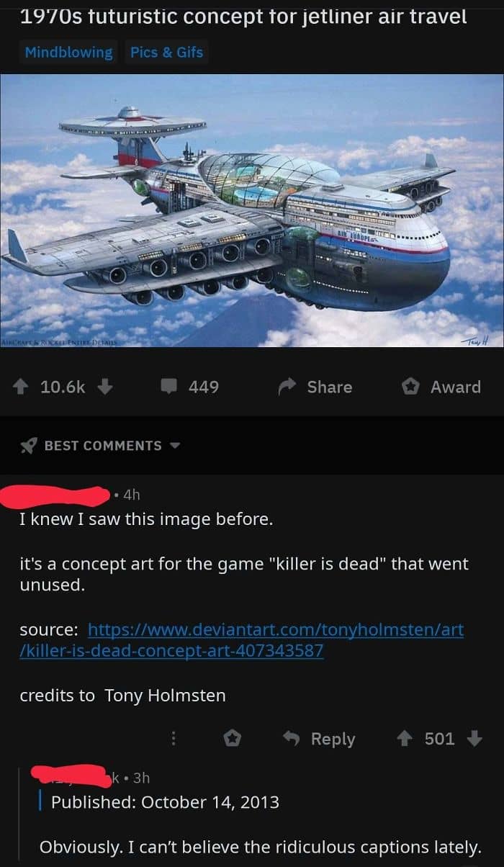This screenshot has height=867, width=504.
Task: Open the rocket Best Comments sort icon
Action: point(28,446)
